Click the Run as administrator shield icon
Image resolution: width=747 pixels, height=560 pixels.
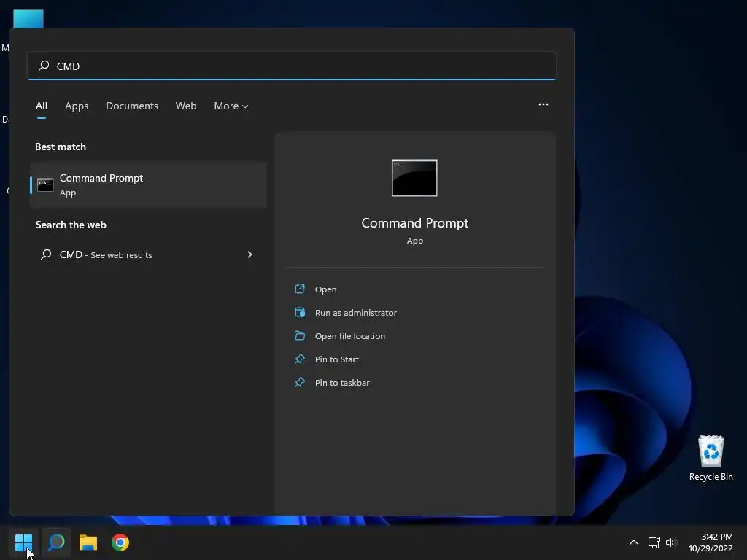[300, 312]
